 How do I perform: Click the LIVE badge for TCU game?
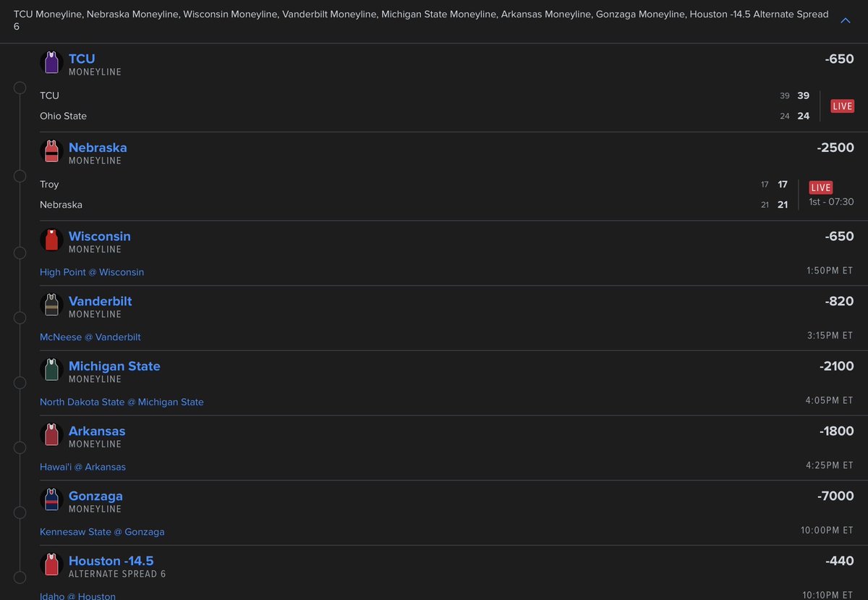[842, 106]
